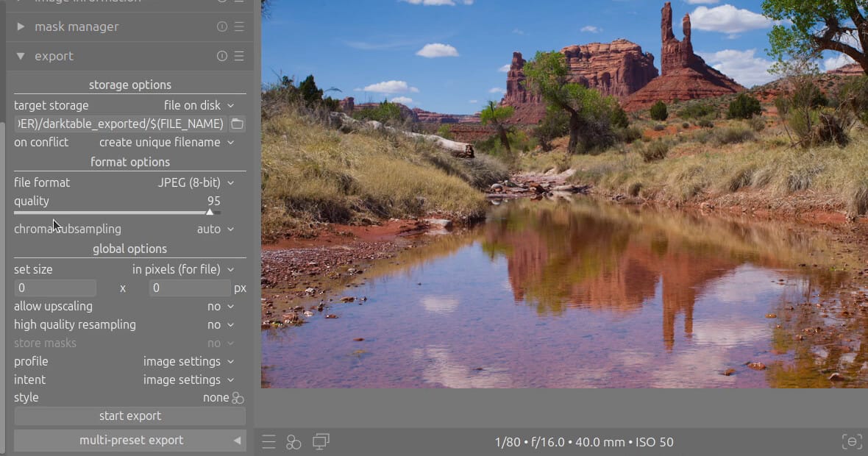Image resolution: width=868 pixels, height=456 pixels.
Task: Adjust the JPEG quality slider
Action: coord(118,212)
